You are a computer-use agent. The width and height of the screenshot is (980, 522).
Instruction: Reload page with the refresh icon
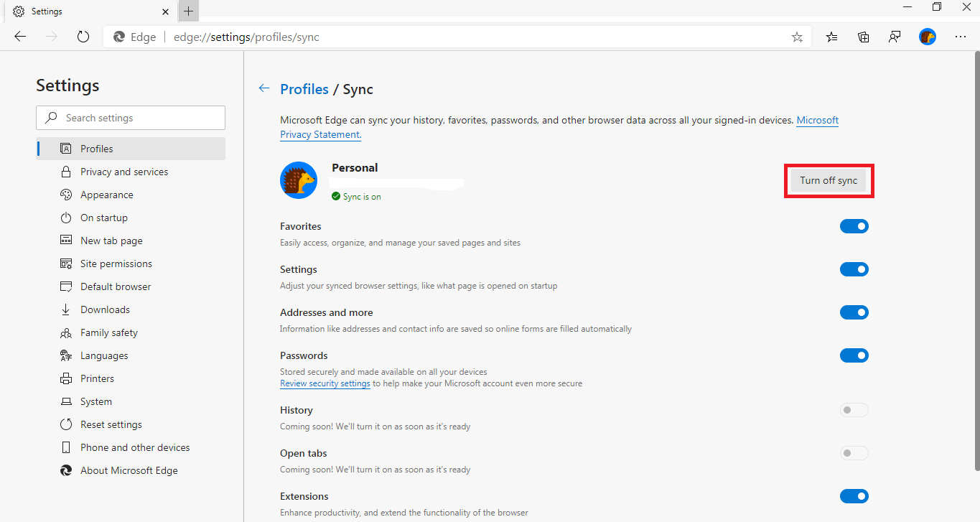click(83, 37)
